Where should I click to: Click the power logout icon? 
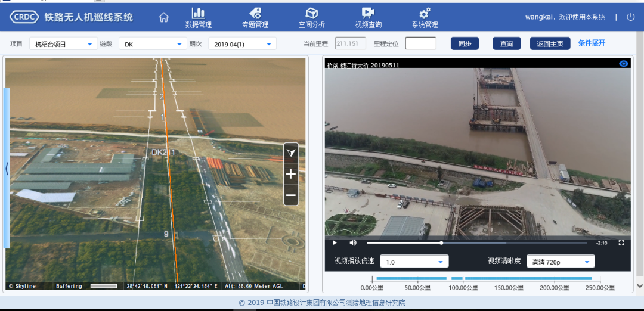(x=631, y=17)
